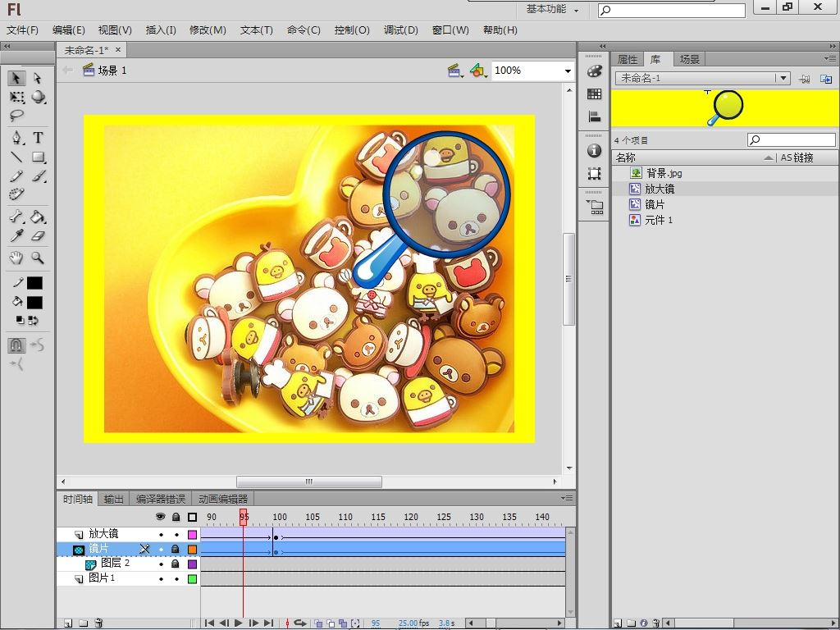
Task: Select the 3D Rotation tool
Action: point(38,97)
